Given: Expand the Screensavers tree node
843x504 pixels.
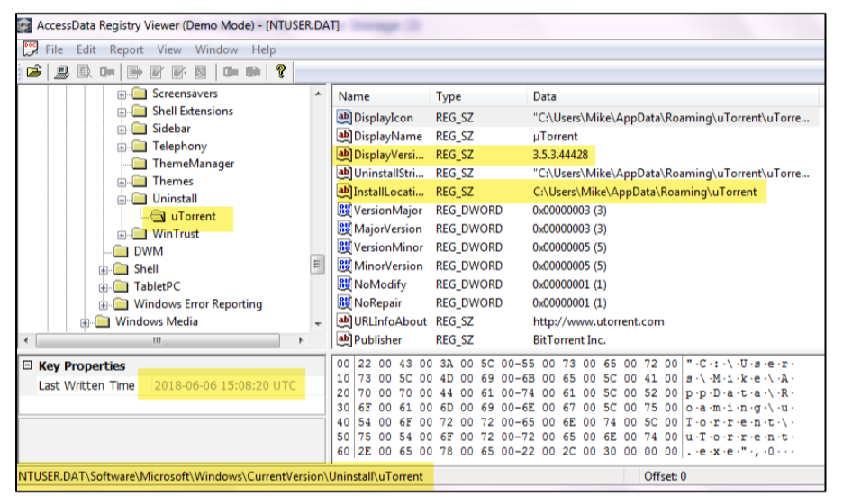Looking at the screenshot, I should pos(122,95).
